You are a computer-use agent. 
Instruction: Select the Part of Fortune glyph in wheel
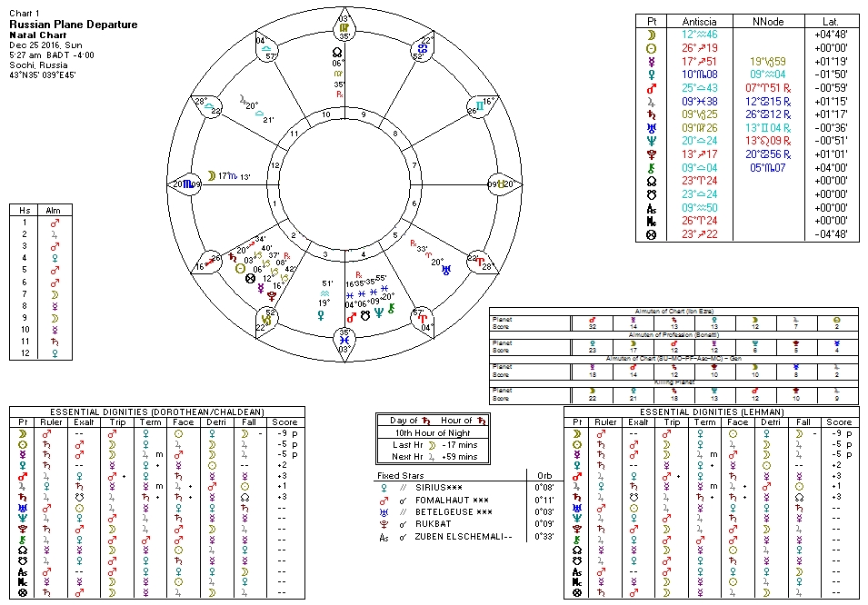pos(250,279)
